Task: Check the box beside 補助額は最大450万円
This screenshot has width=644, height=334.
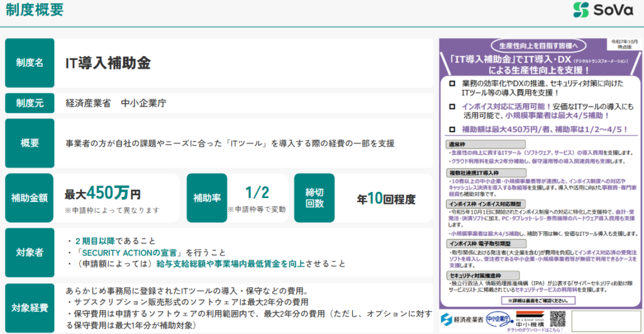Action: coord(452,128)
